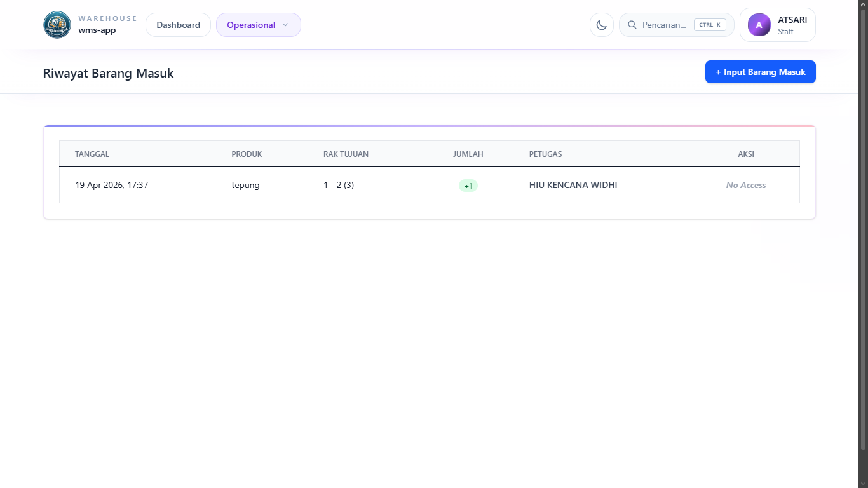Screen dimensions: 868x488
Task: Go to the Dashboard page
Action: click(179, 25)
